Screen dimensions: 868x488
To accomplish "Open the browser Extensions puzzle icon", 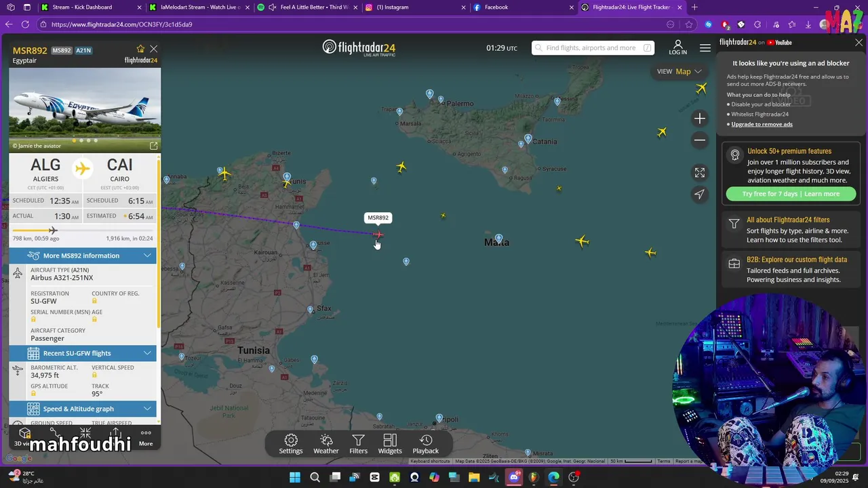I will pyautogui.click(x=757, y=24).
